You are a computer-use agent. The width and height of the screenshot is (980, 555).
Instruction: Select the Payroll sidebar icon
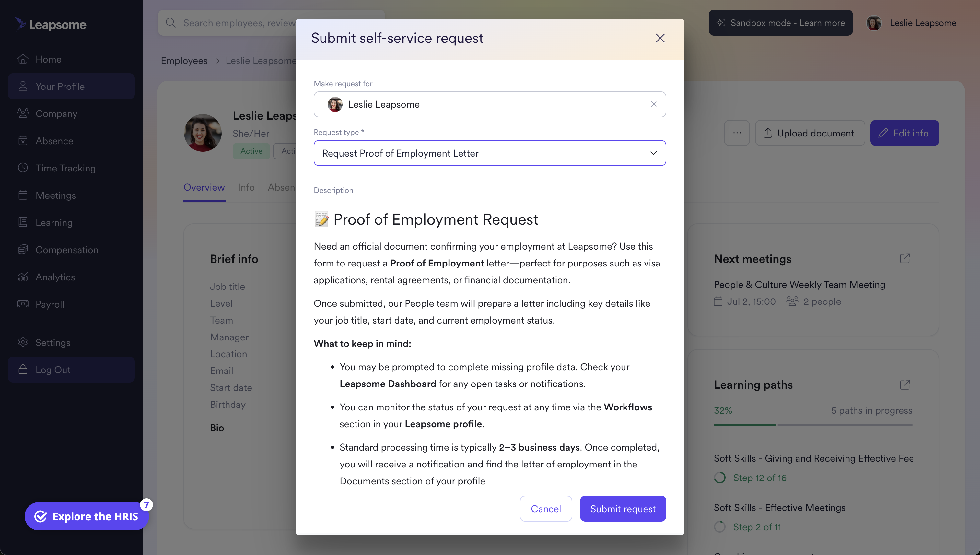point(23,304)
